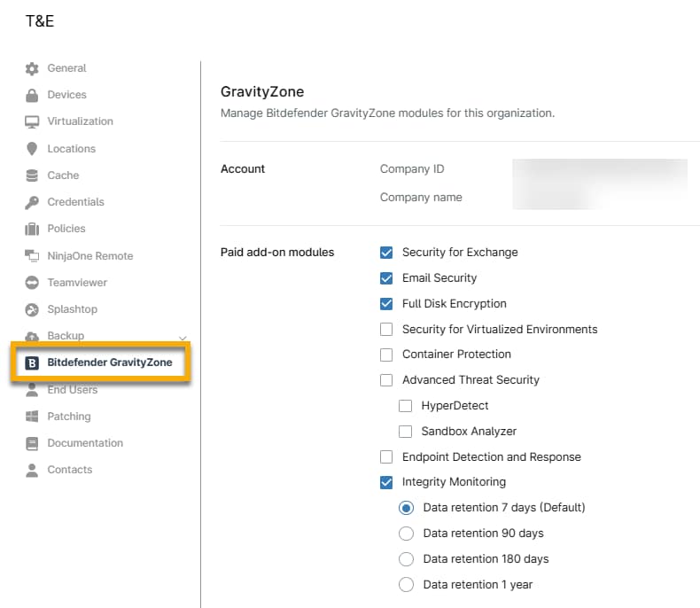
Task: Select the Virtualization monitor icon
Action: [x=32, y=121]
